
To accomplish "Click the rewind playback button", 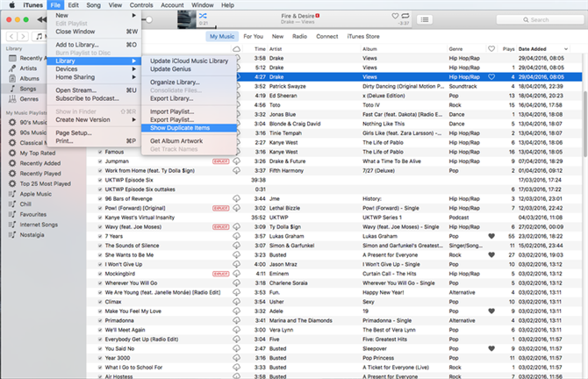I will pos(41,19).
